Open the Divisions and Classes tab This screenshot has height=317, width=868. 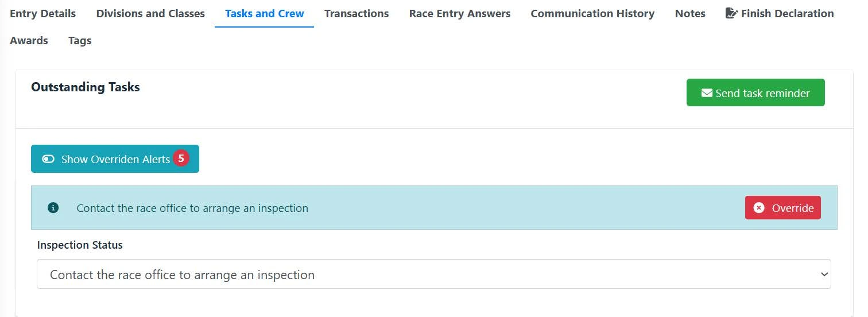pos(150,13)
